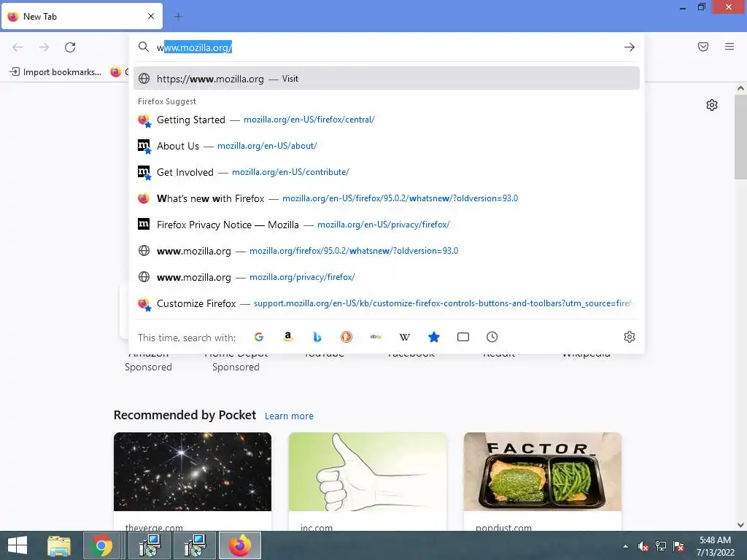Search this time with DuckDuckGo
The height and width of the screenshot is (560, 747).
point(347,337)
